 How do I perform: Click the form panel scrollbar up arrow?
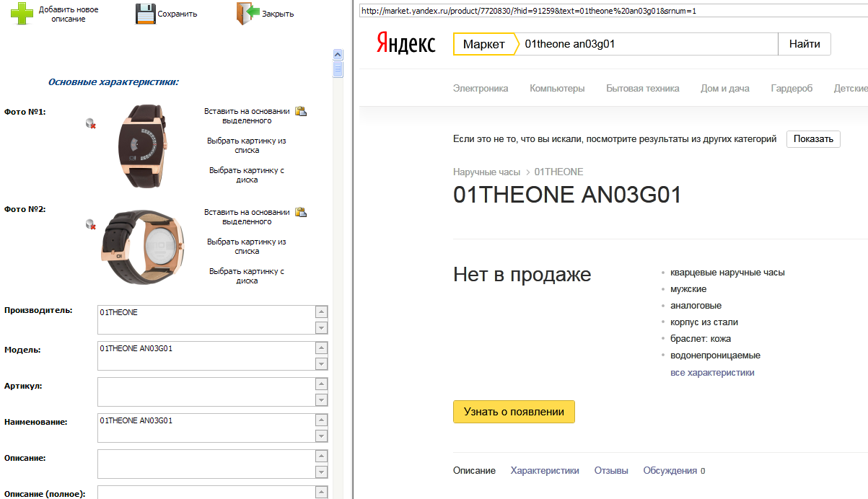(x=338, y=55)
